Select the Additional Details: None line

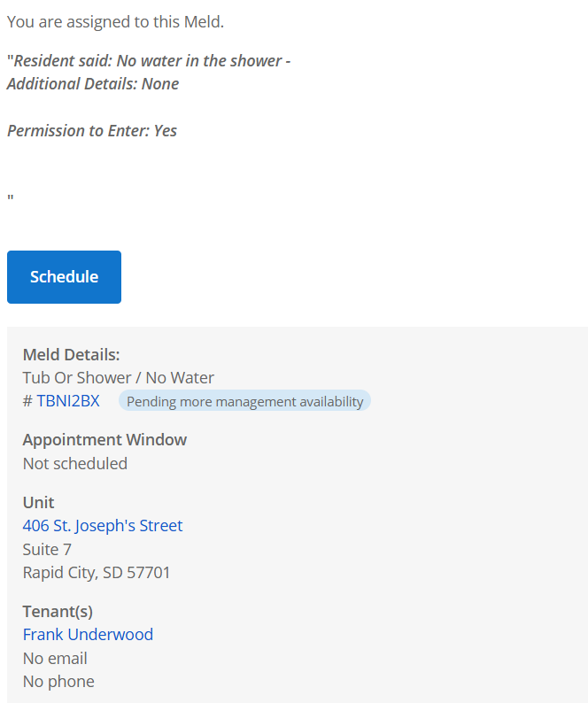(93, 84)
